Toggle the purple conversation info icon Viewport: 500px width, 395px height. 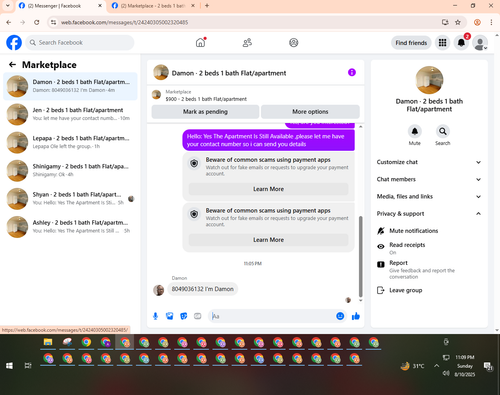352,72
